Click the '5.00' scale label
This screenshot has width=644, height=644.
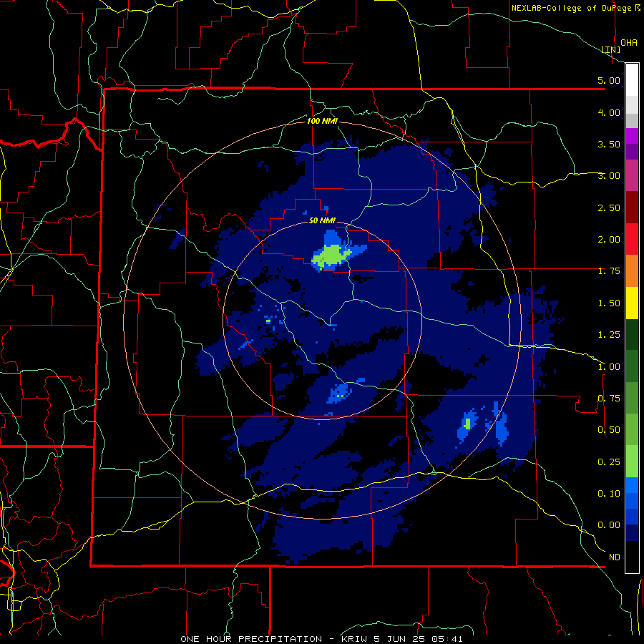609,80
